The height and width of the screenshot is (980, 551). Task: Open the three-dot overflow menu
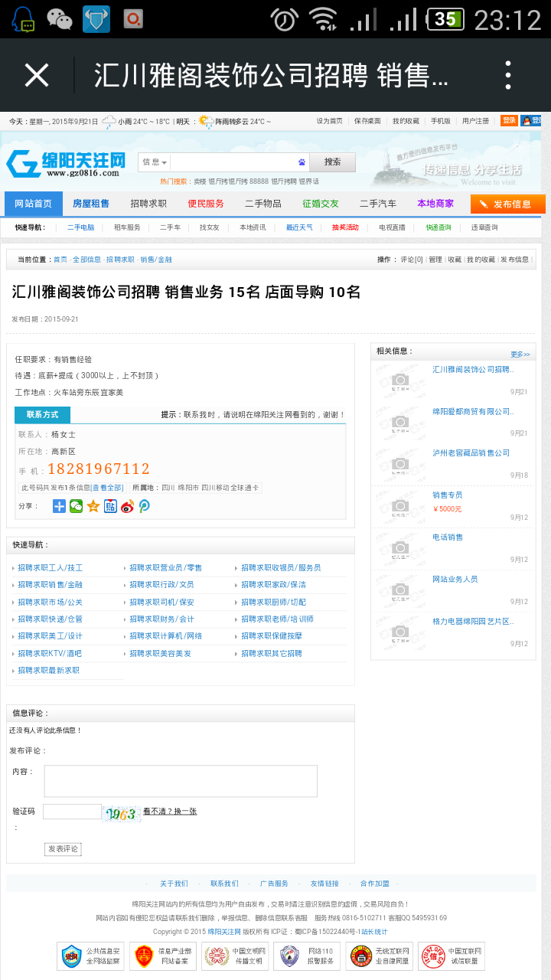coord(508,75)
